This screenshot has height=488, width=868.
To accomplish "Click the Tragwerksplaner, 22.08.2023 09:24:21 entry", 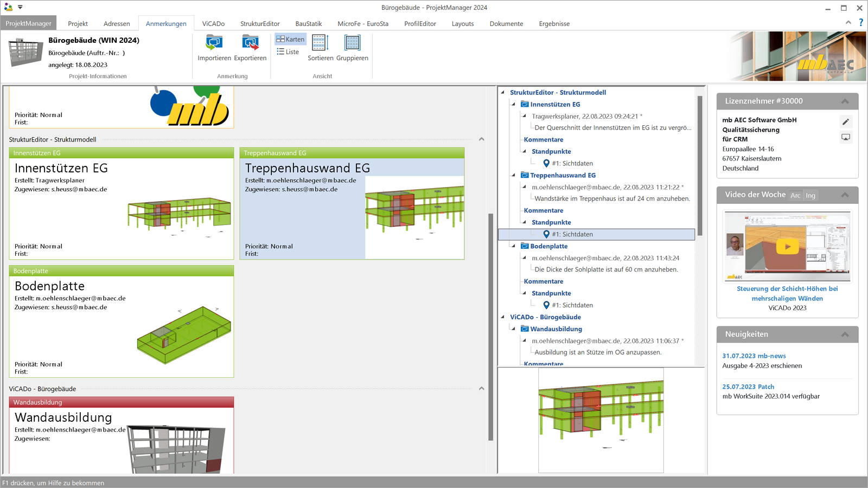I will tap(587, 116).
